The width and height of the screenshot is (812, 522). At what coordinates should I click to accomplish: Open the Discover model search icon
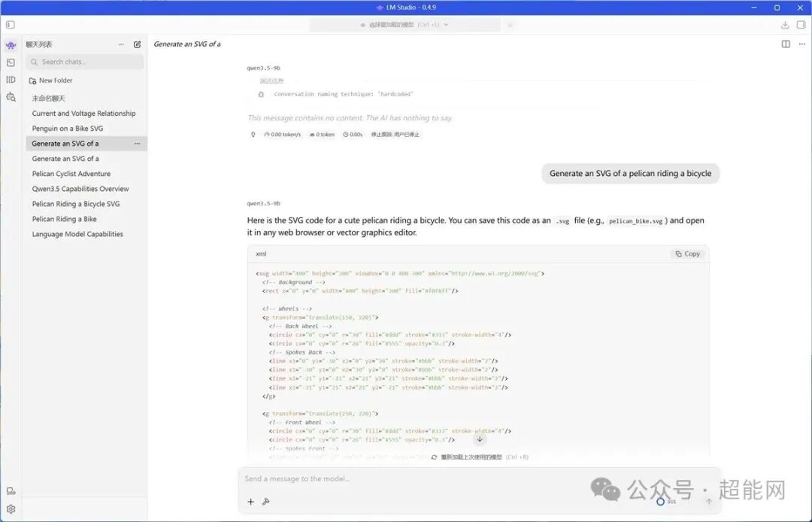click(x=11, y=97)
